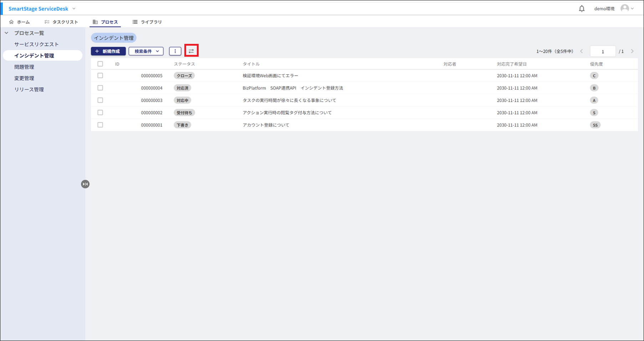Check the row for 000000001

coord(100,125)
